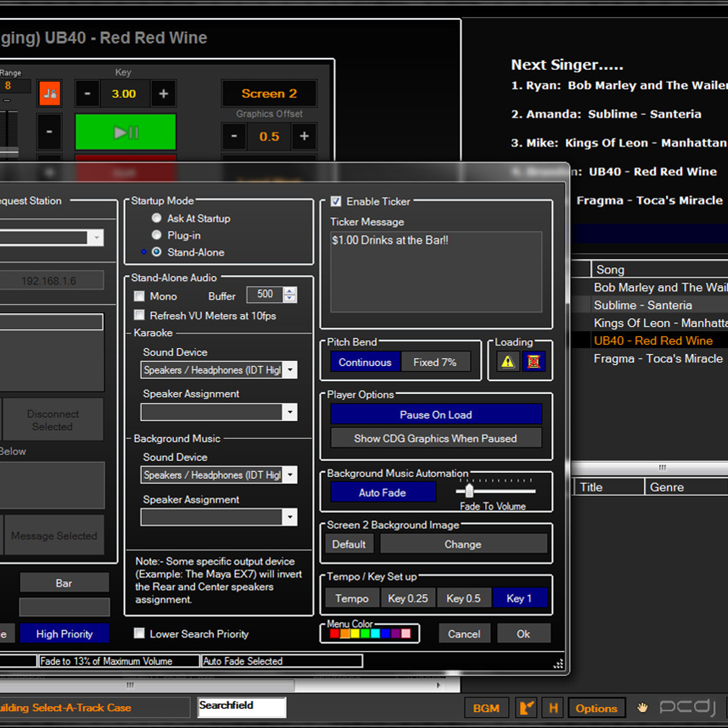This screenshot has height=728, width=728.
Task: Click the High Priority button
Action: [65, 634]
